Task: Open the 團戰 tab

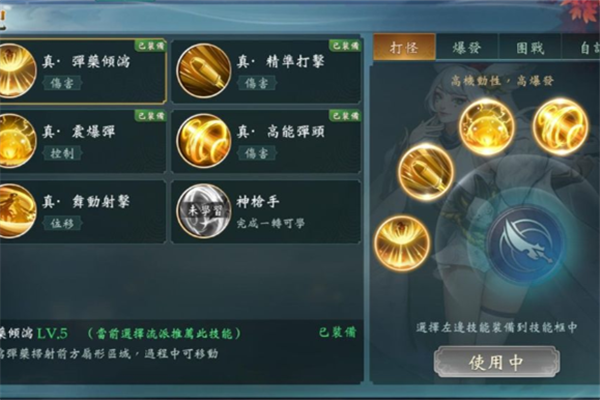Action: [x=530, y=48]
